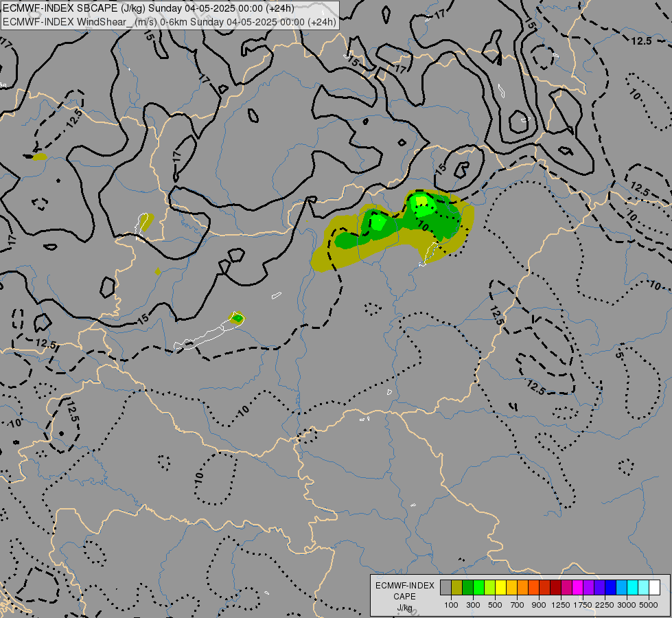
Task: Click the dark red legend swatch
Action: tap(555, 588)
